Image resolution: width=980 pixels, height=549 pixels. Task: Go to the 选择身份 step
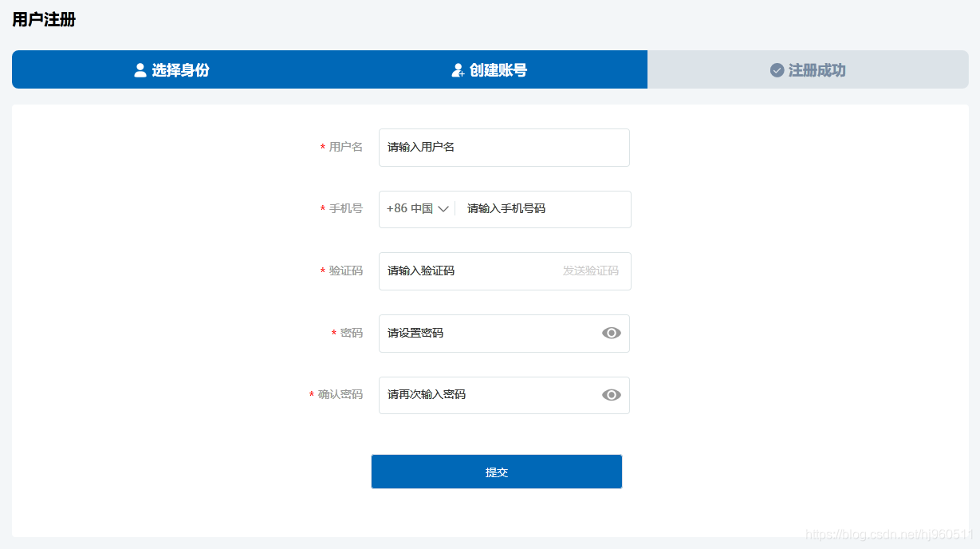[171, 69]
